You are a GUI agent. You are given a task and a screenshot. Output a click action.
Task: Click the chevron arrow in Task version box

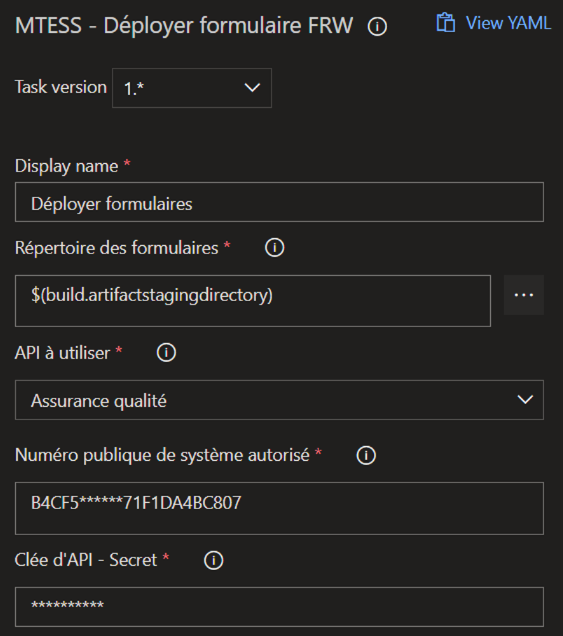point(252,88)
